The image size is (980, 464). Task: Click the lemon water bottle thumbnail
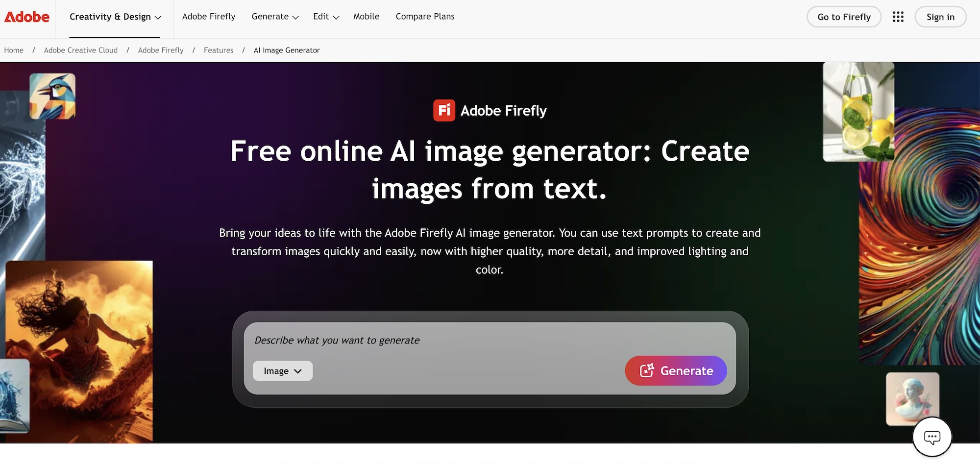(858, 112)
